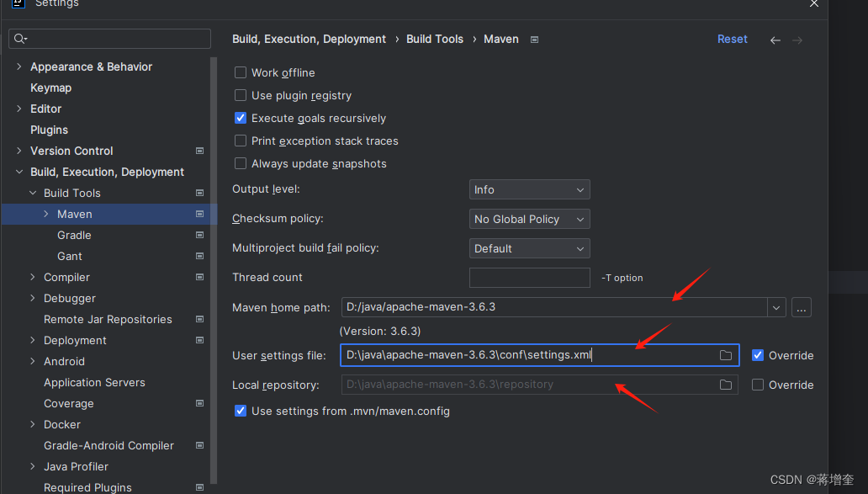Select Coverage in settings tree
868x494 pixels.
pos(69,403)
